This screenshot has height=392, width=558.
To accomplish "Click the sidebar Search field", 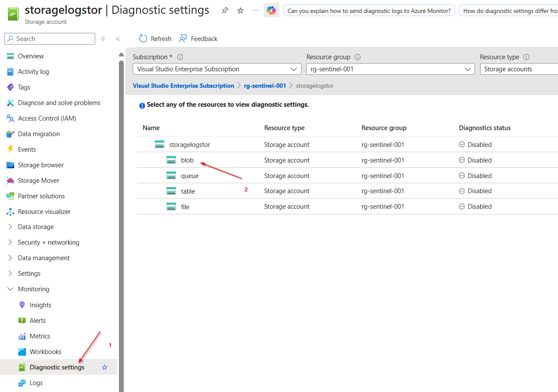I will (50, 39).
